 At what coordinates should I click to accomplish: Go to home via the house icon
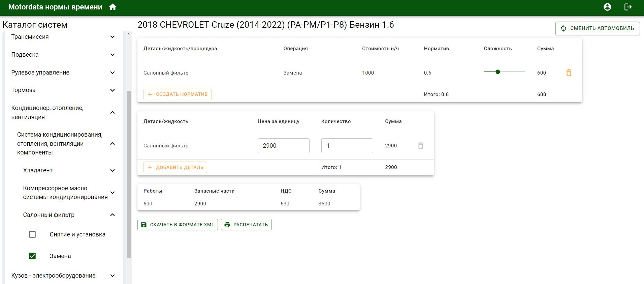point(113,7)
